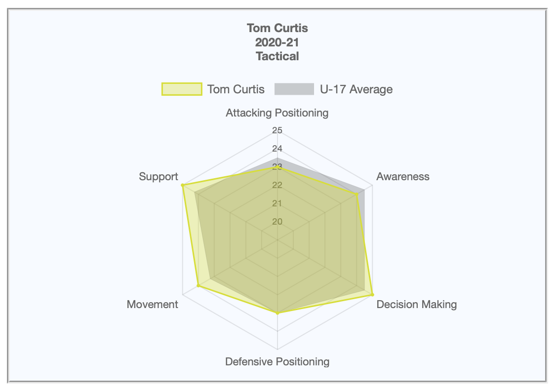Click the 25 scale tick label
This screenshot has width=554, height=392.
277,130
